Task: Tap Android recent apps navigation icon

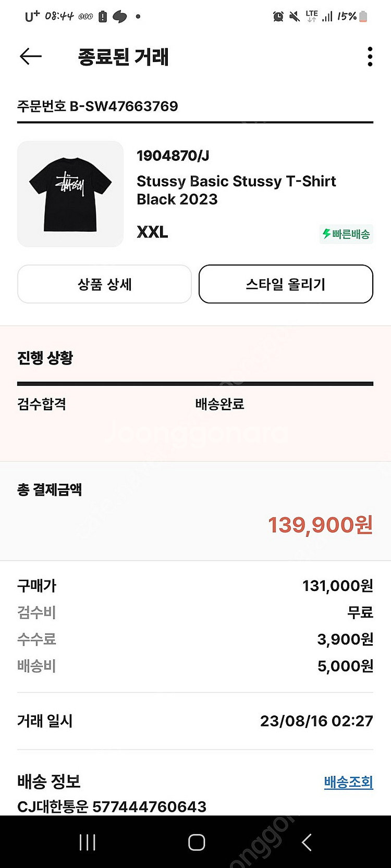Action: pyautogui.click(x=87, y=842)
